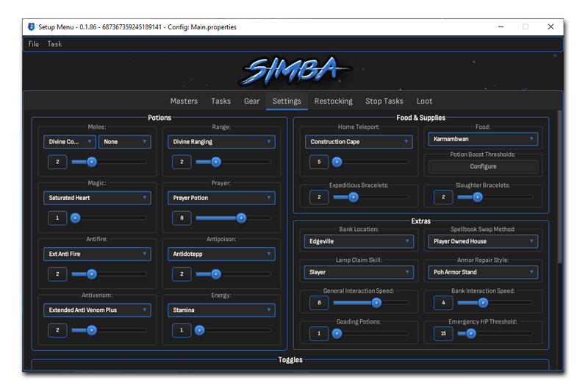
Task: Open the Stop Tasks tab
Action: [384, 101]
